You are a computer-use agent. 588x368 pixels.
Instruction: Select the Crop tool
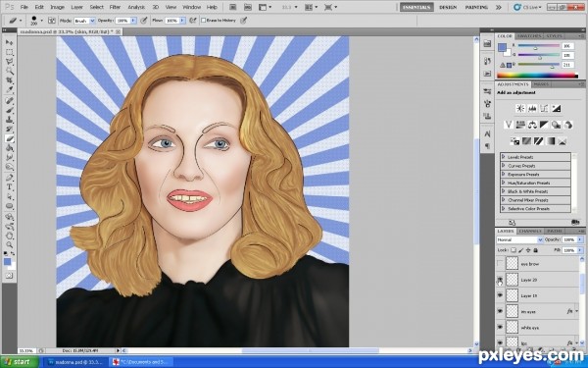pos(10,80)
